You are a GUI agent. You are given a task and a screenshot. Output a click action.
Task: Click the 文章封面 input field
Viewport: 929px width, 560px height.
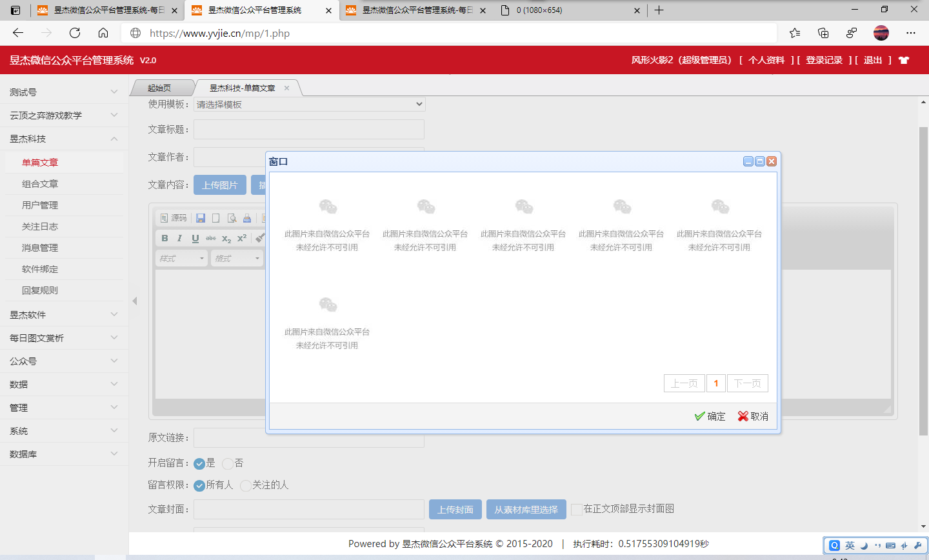(x=309, y=509)
